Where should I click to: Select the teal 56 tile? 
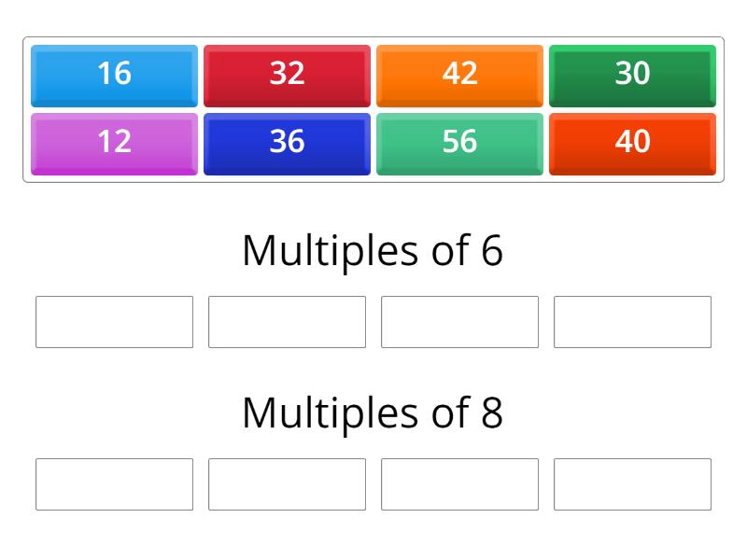click(x=459, y=143)
